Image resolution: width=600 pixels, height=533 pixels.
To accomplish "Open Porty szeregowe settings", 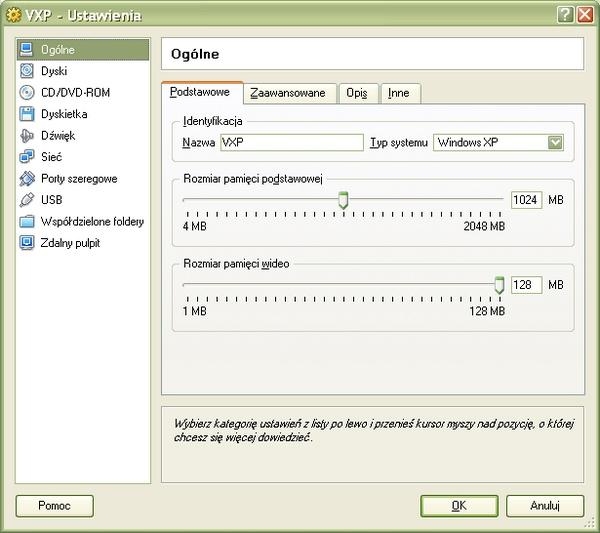I will pyautogui.click(x=79, y=179).
